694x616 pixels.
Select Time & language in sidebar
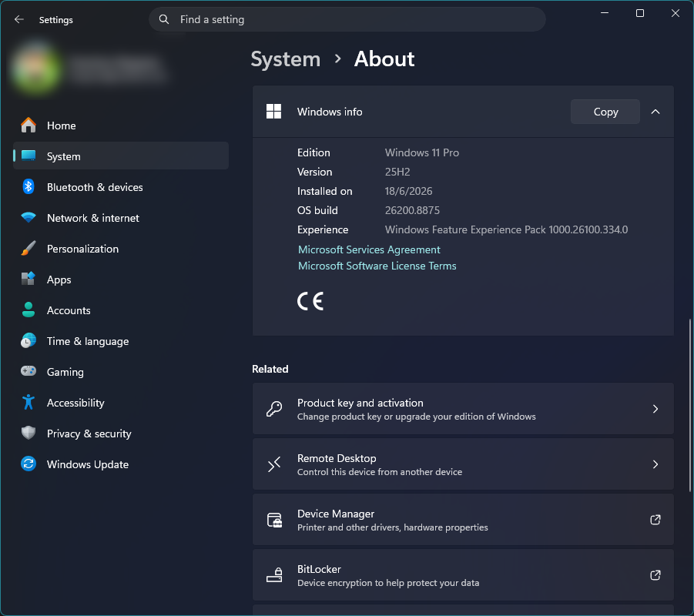tap(121, 341)
